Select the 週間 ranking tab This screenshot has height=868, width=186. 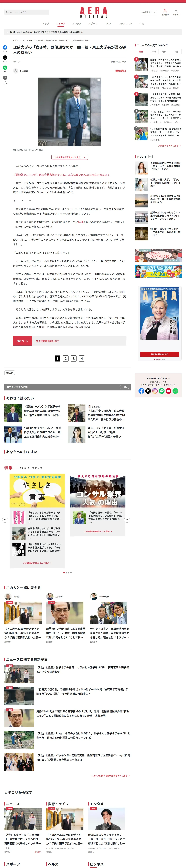point(164,52)
